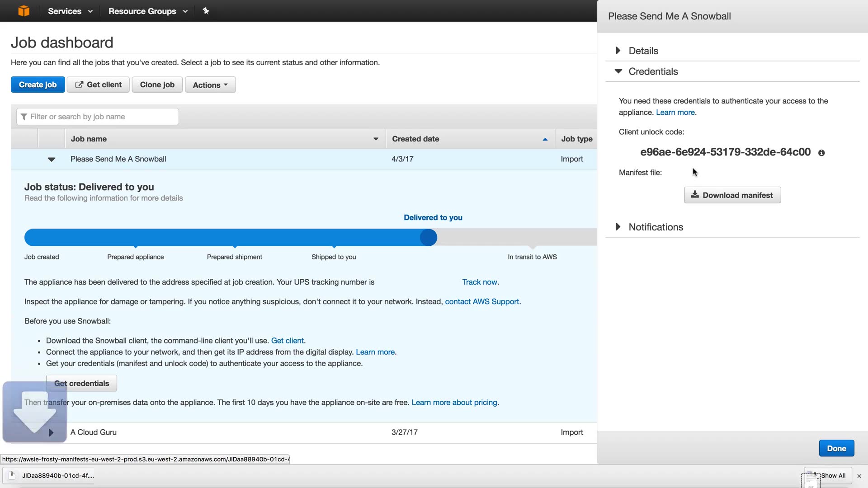Screen dimensions: 868x488
Task: Click the pin shortcut icon in navbar
Action: [x=206, y=11]
